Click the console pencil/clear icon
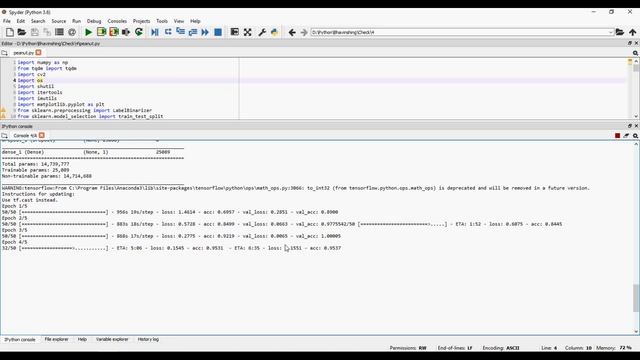The image size is (640, 360). (x=626, y=136)
